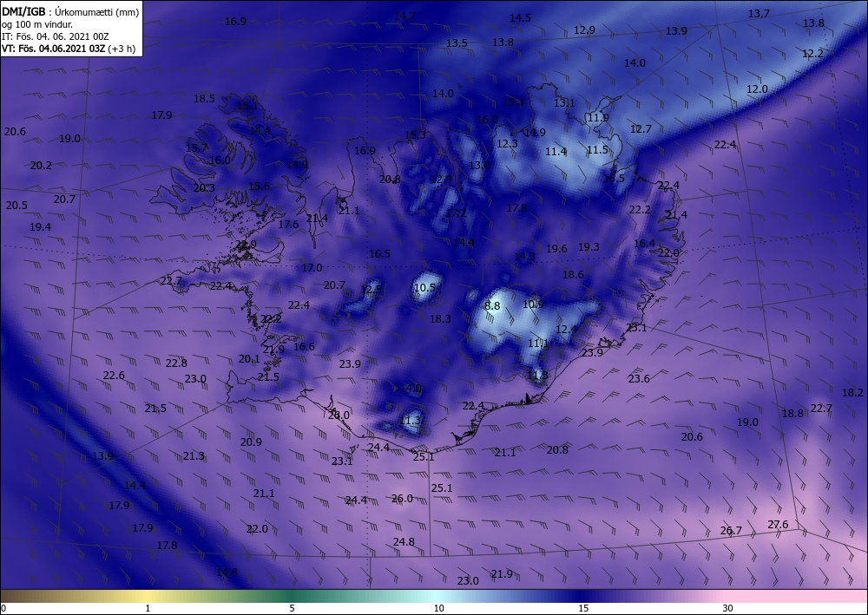The image size is (868, 615).
Task: Click the legend line "og 100 m vindur."
Action: 37,24
